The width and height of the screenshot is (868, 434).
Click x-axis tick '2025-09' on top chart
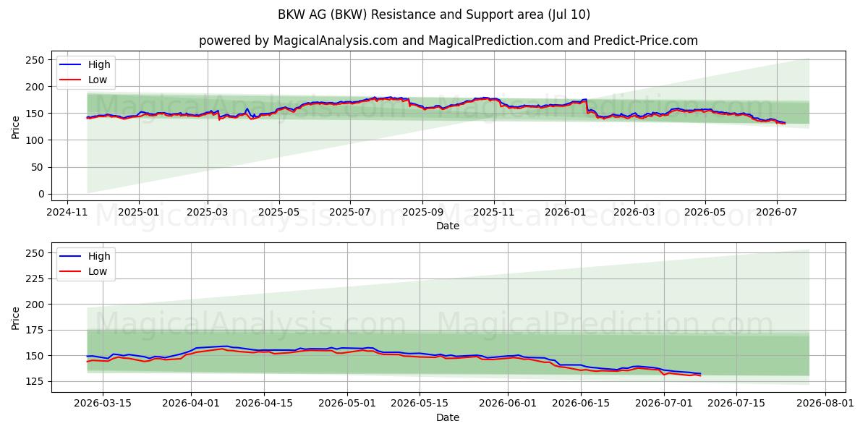click(x=422, y=212)
